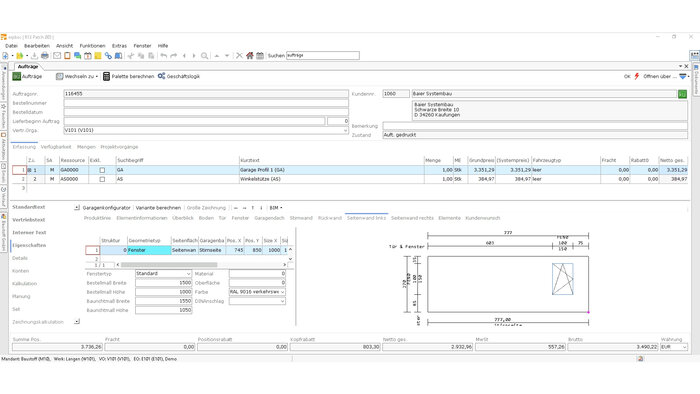Open the Datei menu
This screenshot has width=700, height=394.
12,46
